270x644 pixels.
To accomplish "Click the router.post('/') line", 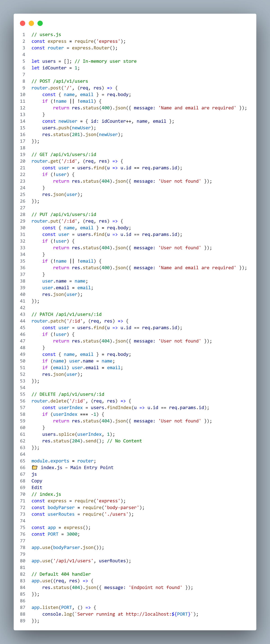I will click(x=74, y=88).
